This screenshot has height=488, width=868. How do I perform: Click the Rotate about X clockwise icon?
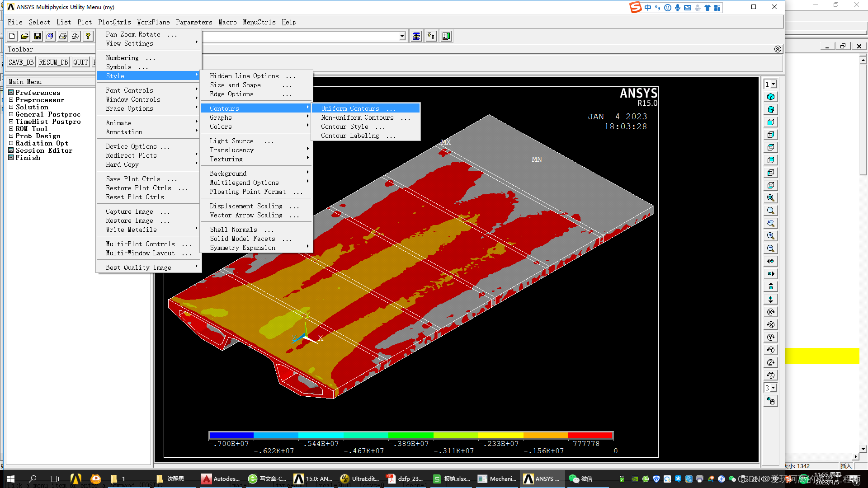click(x=771, y=312)
